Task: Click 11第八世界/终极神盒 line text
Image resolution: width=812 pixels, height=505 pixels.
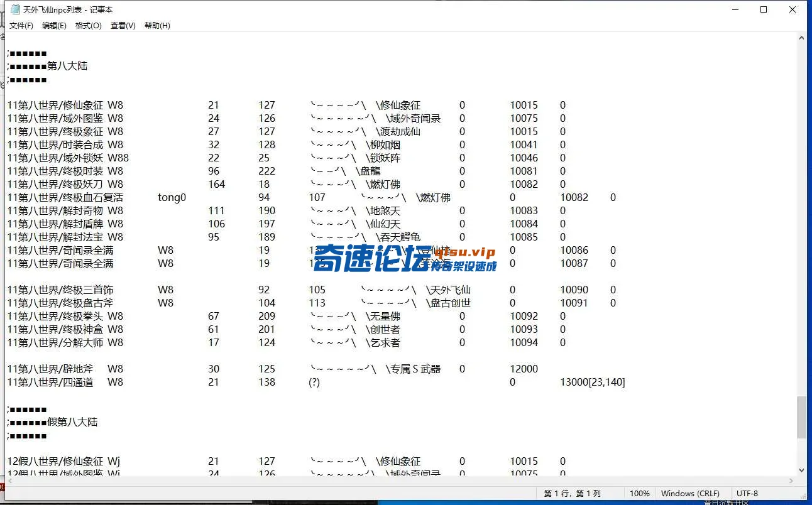Action: [55, 330]
